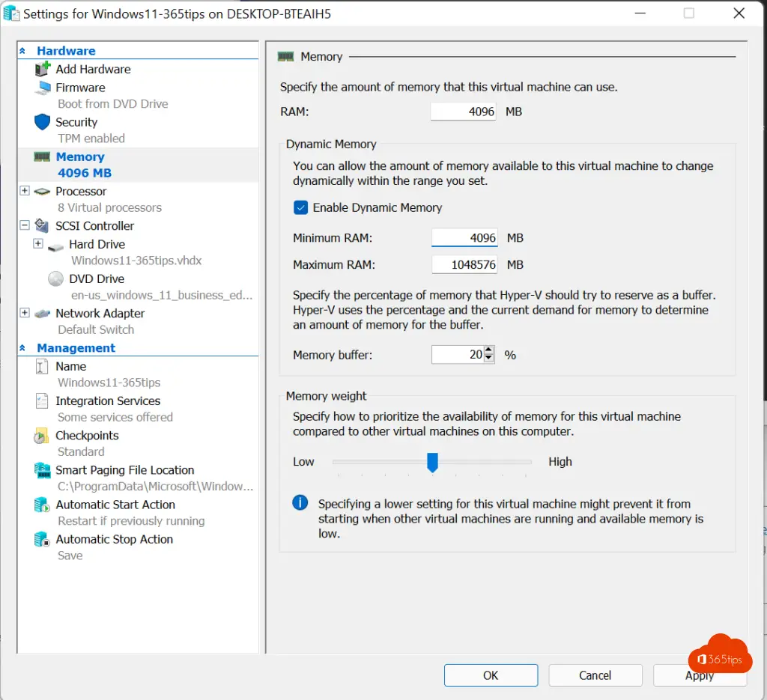Image resolution: width=767 pixels, height=700 pixels.
Task: Click the Cancel button
Action: pyautogui.click(x=595, y=675)
